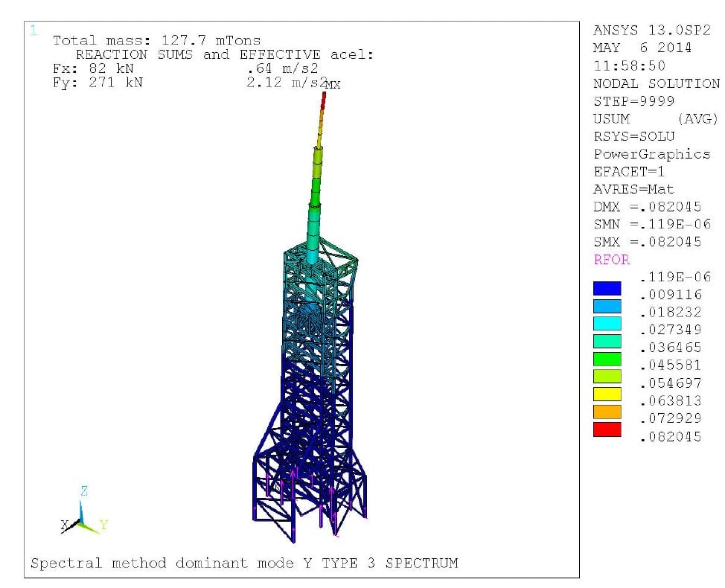Click the 'SMX =.082045' value

648,242
